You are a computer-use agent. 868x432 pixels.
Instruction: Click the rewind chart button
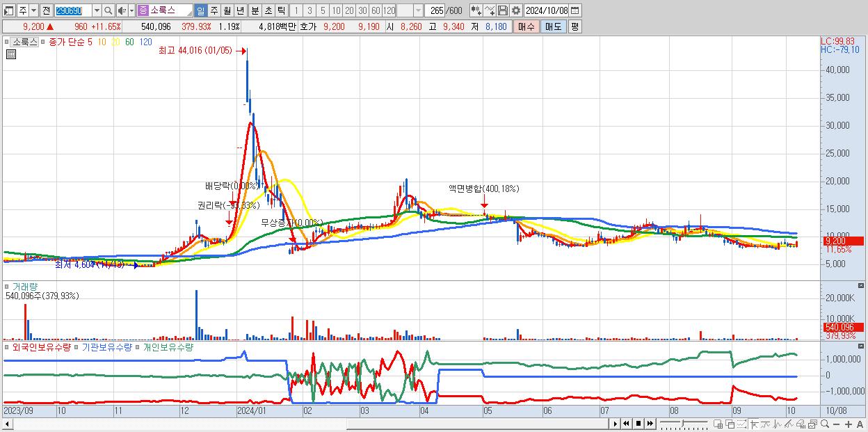tap(626, 424)
